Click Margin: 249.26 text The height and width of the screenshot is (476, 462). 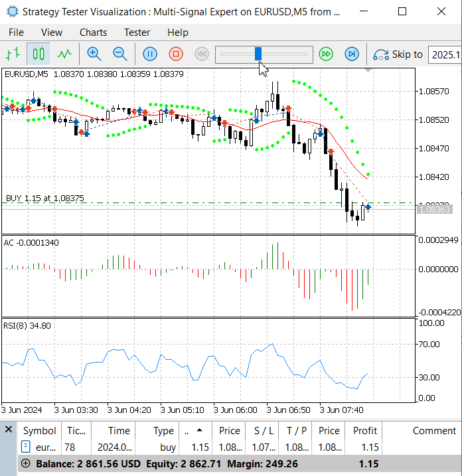(263, 464)
